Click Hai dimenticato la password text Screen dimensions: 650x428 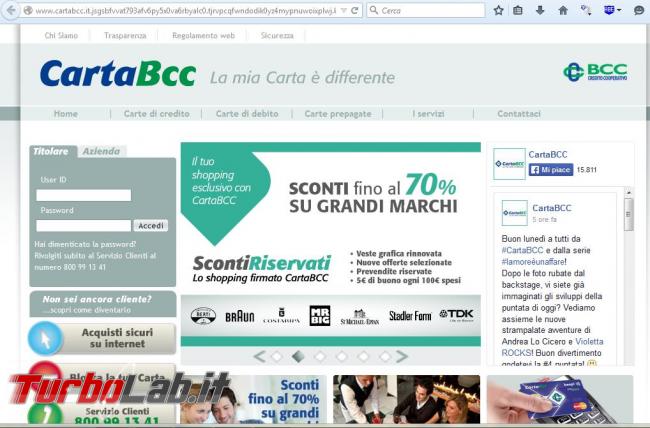(85, 244)
